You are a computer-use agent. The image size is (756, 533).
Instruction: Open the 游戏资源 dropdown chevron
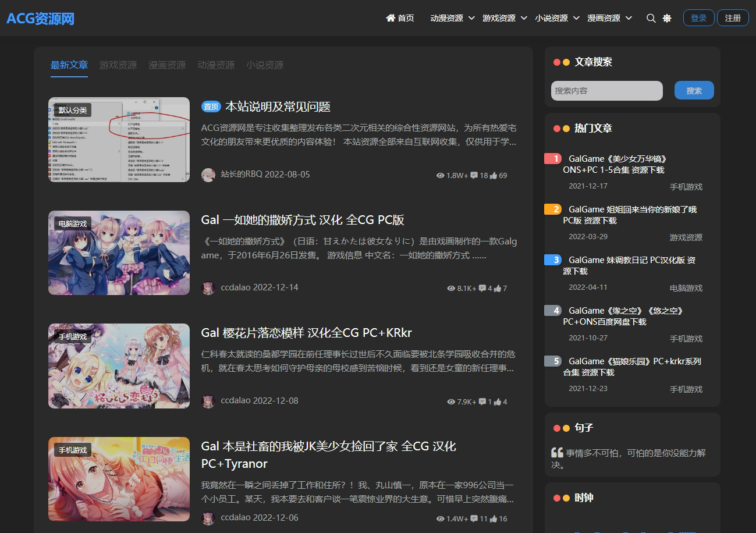click(x=523, y=18)
